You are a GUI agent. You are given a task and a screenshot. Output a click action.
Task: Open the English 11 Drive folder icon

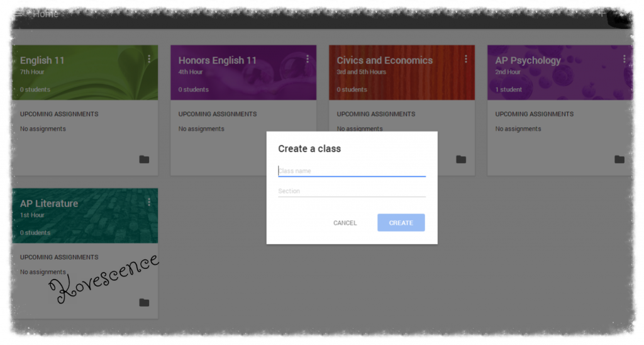[144, 159]
